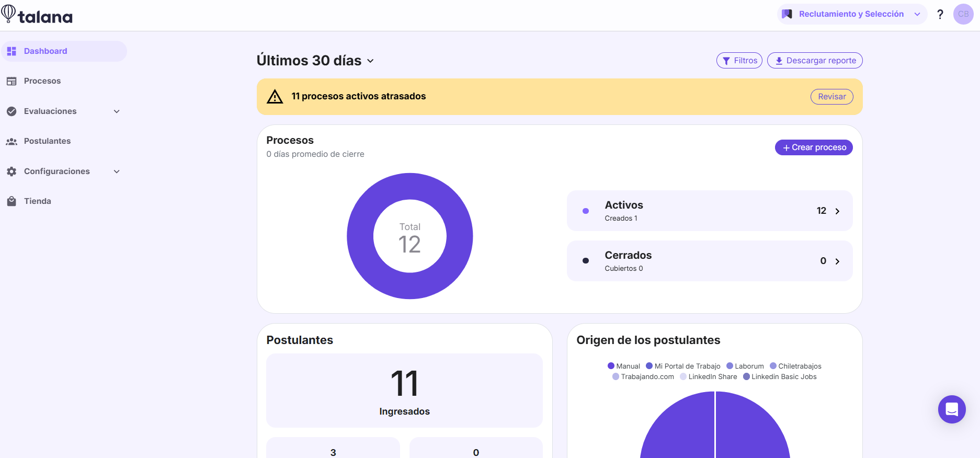980x458 pixels.
Task: Click the funnel icon in Filtros
Action: 726,61
